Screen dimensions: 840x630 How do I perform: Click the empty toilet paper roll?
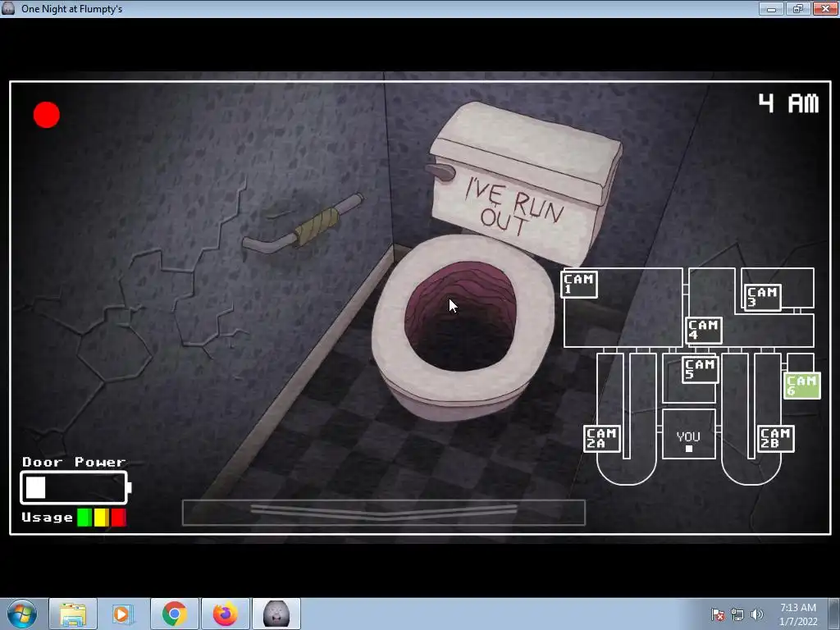[x=316, y=227]
